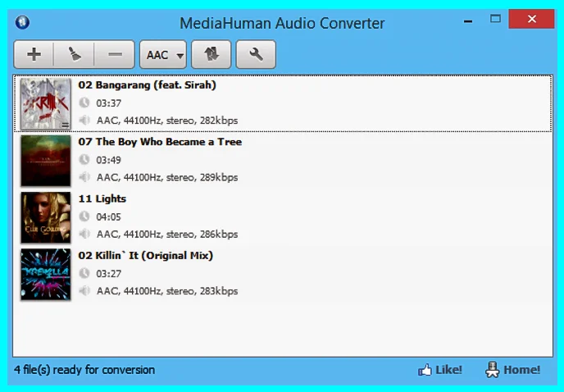The height and width of the screenshot is (392, 564).
Task: Select the Skrillex Bangarang album art
Action: (x=46, y=104)
